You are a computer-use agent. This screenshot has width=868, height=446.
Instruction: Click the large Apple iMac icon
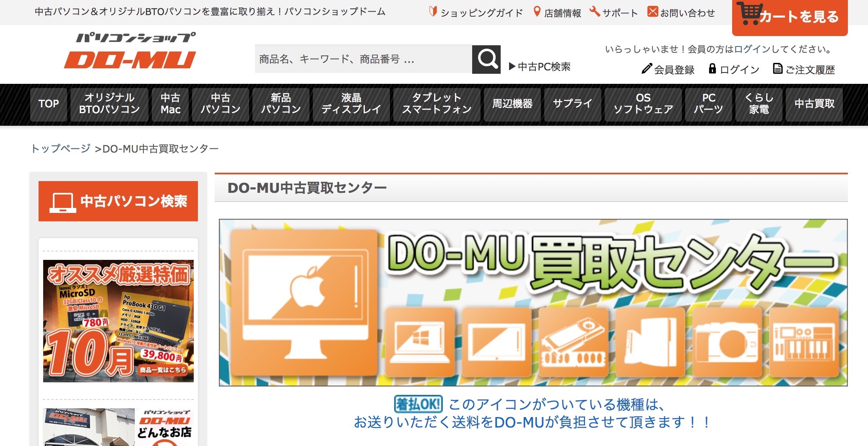point(305,303)
